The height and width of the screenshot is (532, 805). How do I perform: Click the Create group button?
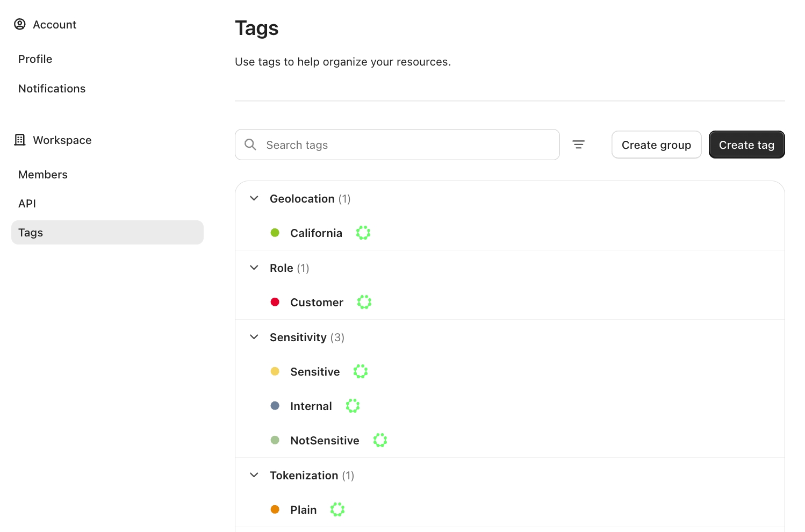[656, 145]
